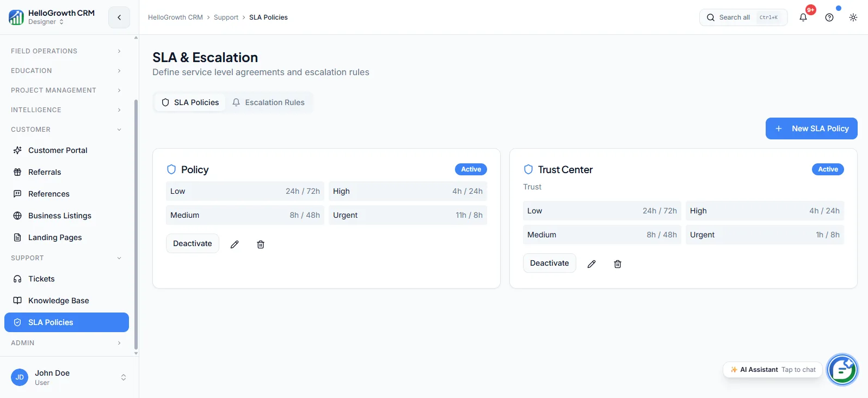Expand Education section
This screenshot has height=398, width=868.
66,71
